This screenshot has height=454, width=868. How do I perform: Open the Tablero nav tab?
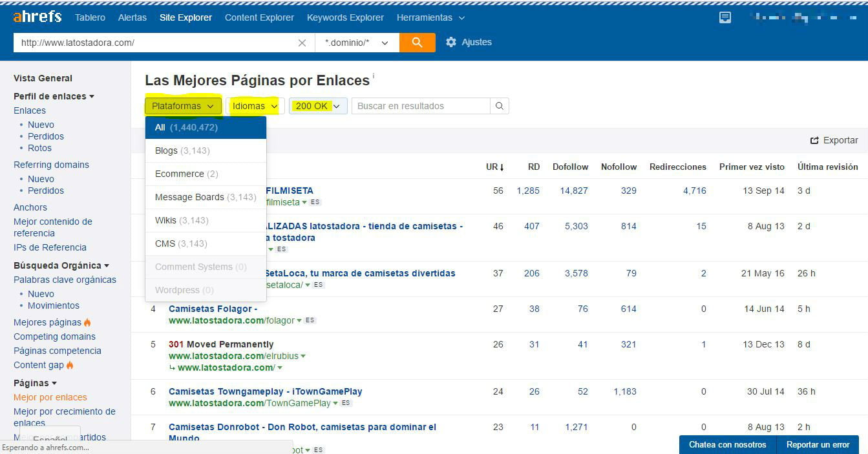(x=90, y=17)
